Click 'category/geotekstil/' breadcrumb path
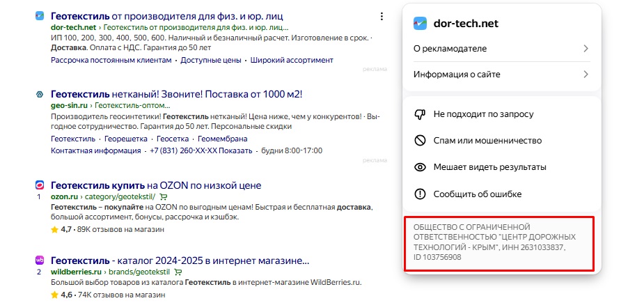The width and height of the screenshot is (644, 303). coord(120,196)
